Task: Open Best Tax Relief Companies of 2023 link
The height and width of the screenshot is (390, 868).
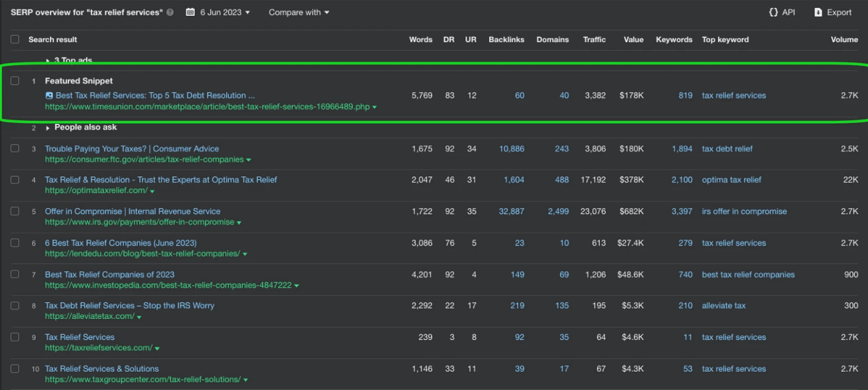Action: 110,274
